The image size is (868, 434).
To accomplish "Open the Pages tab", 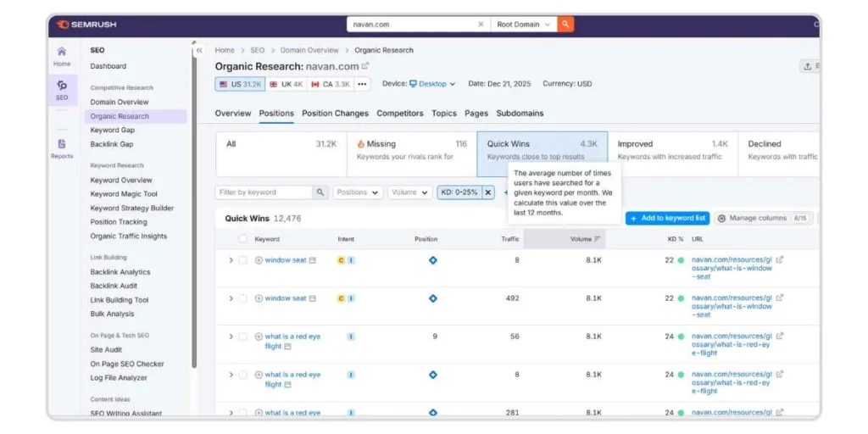I will (x=476, y=114).
